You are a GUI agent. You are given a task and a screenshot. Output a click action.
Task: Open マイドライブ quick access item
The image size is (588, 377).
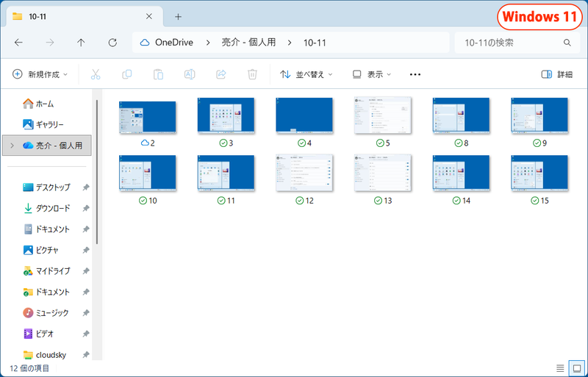(46, 271)
